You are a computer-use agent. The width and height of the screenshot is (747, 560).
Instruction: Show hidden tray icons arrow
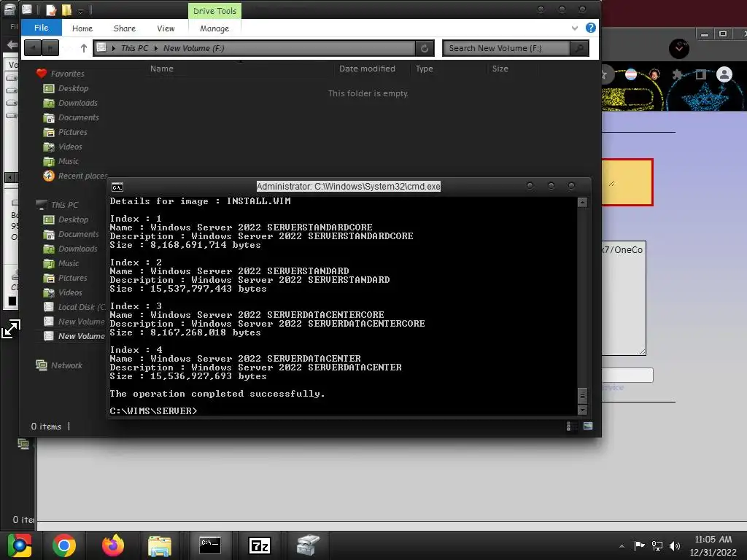coord(622,546)
